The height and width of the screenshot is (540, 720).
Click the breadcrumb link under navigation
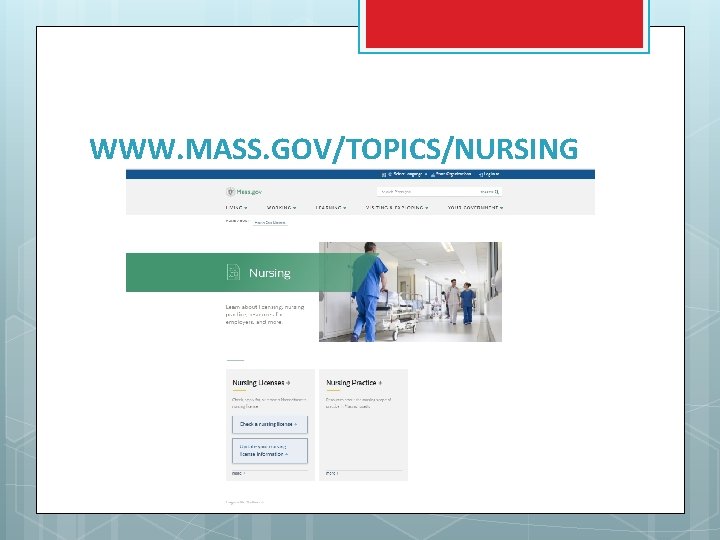point(270,223)
